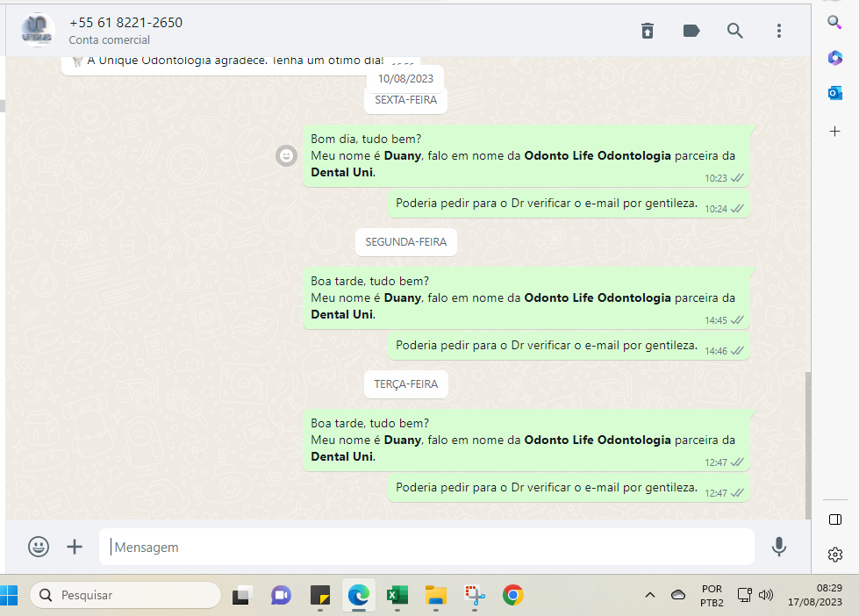Add a sidebar app with plus icon
This screenshot has height=616, width=859.
pos(835,132)
